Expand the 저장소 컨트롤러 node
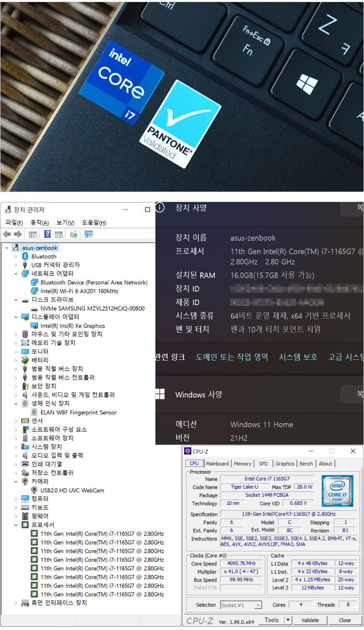The height and width of the screenshot is (630, 364). point(16,473)
